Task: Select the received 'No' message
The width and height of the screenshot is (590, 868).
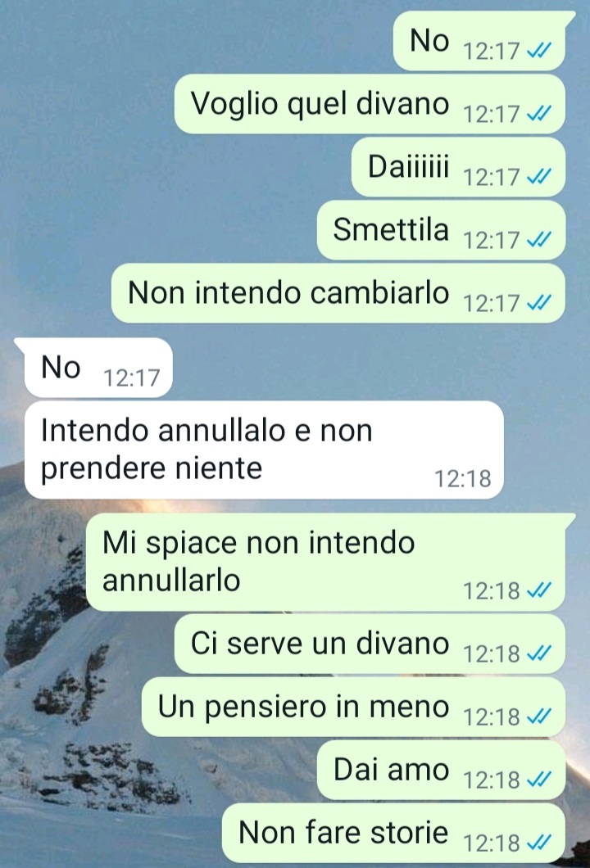Action: pyautogui.click(x=98, y=368)
